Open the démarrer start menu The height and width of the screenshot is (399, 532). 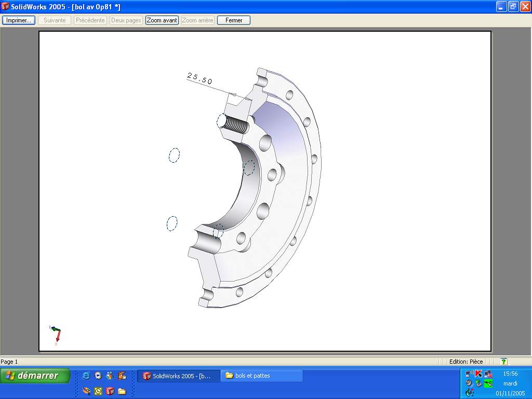pyautogui.click(x=35, y=376)
